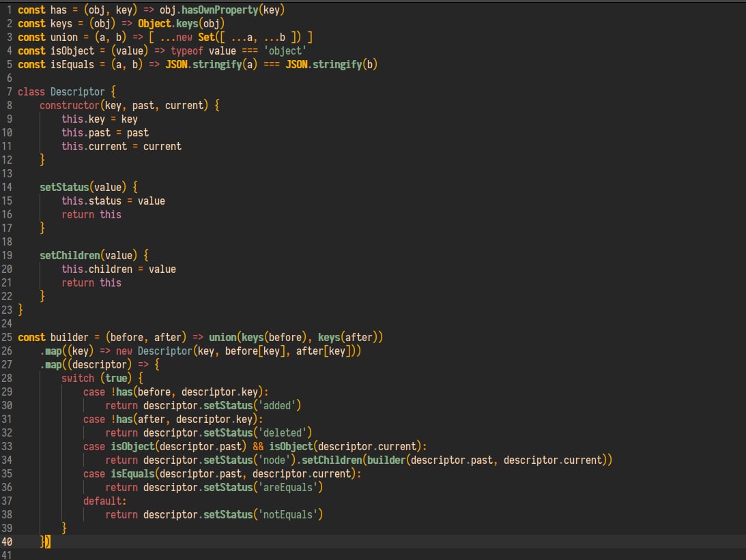Click 'this.status' on line 15
Viewport: 746px width, 560px height.
tap(91, 201)
